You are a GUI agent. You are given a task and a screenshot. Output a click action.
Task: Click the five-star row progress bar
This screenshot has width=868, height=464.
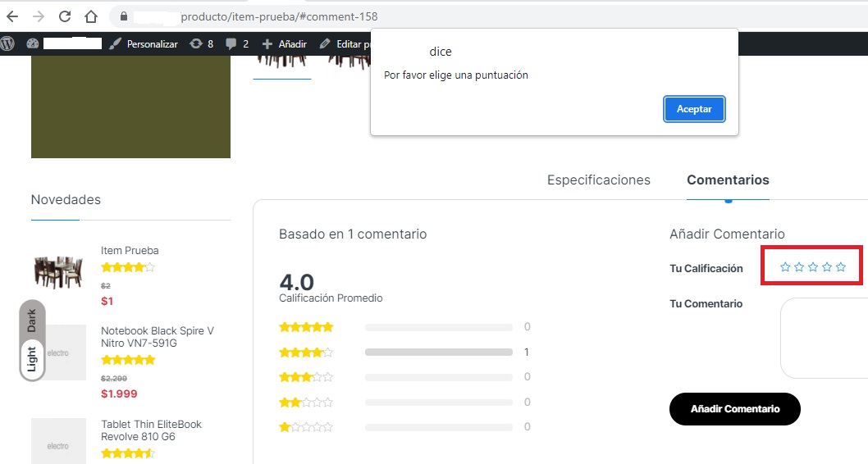point(438,327)
